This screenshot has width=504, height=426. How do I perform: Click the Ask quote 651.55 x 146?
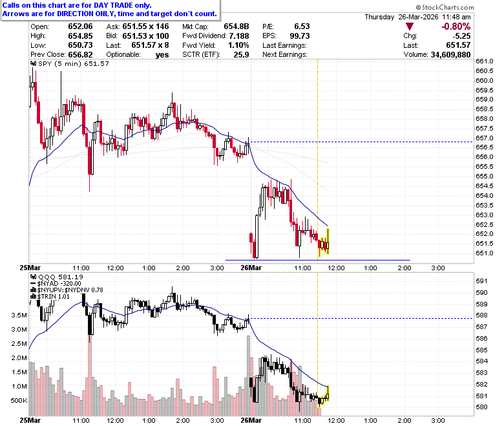[145, 27]
